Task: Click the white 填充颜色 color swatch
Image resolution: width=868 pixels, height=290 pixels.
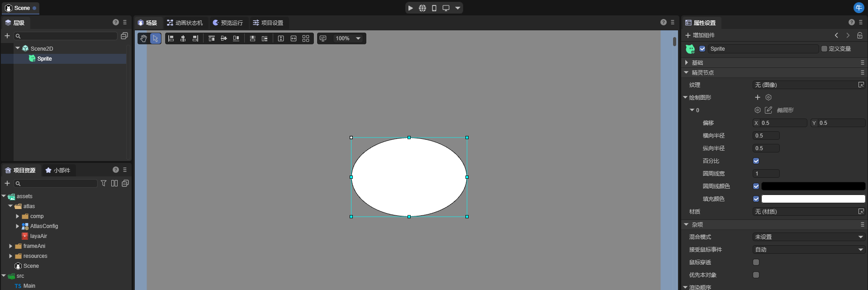Action: click(x=813, y=199)
